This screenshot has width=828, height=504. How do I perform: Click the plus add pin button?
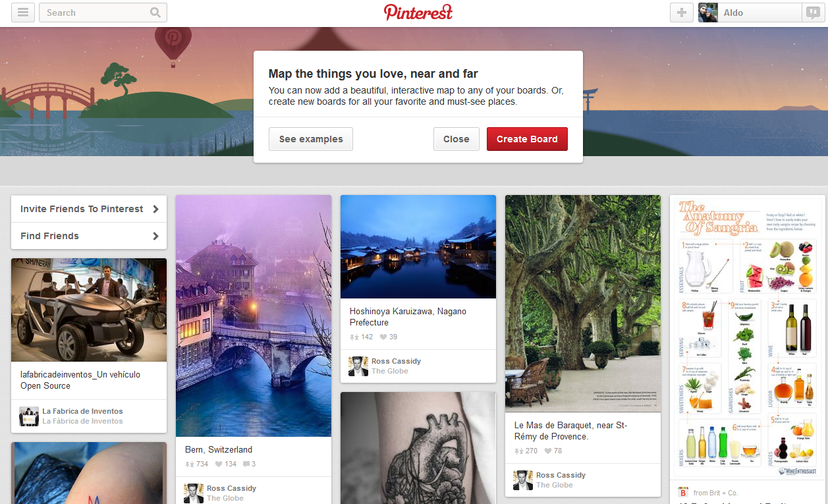click(x=682, y=13)
